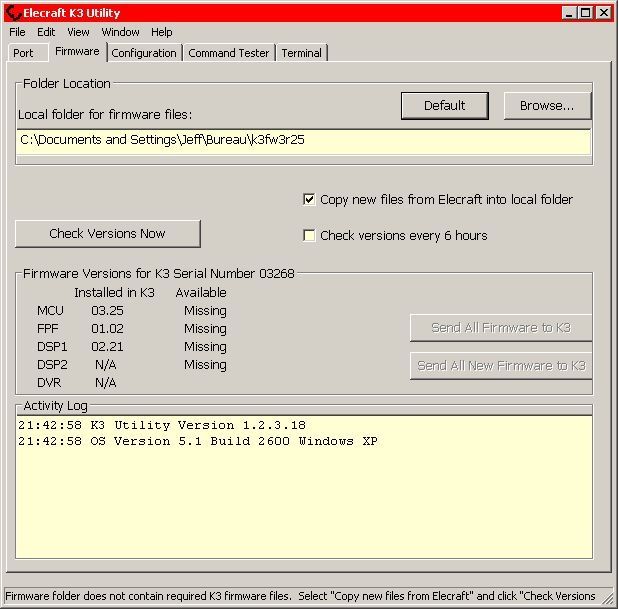Click the 'Installed in K3' column header

tap(114, 292)
